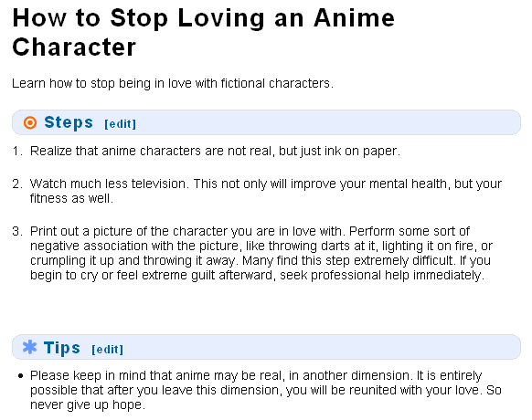Open the edit link next to Tips

click(108, 350)
